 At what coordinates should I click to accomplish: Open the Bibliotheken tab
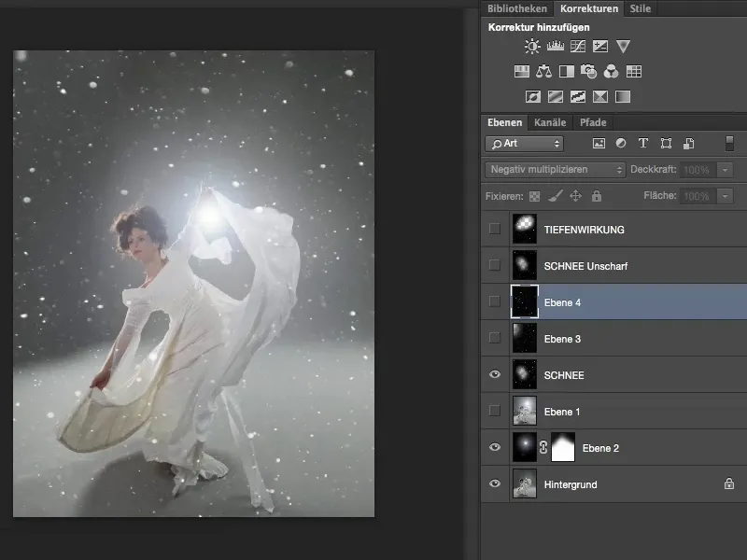(x=517, y=8)
